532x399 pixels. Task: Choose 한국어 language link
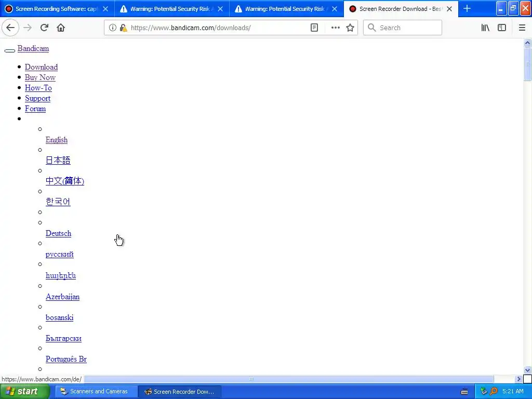click(58, 202)
